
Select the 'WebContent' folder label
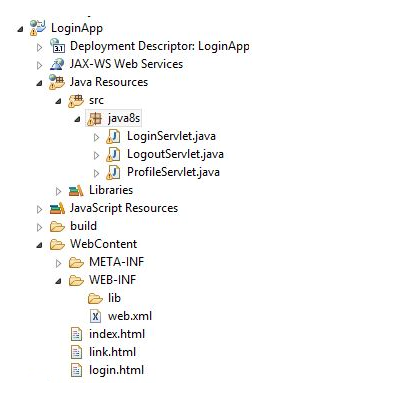[x=103, y=244]
